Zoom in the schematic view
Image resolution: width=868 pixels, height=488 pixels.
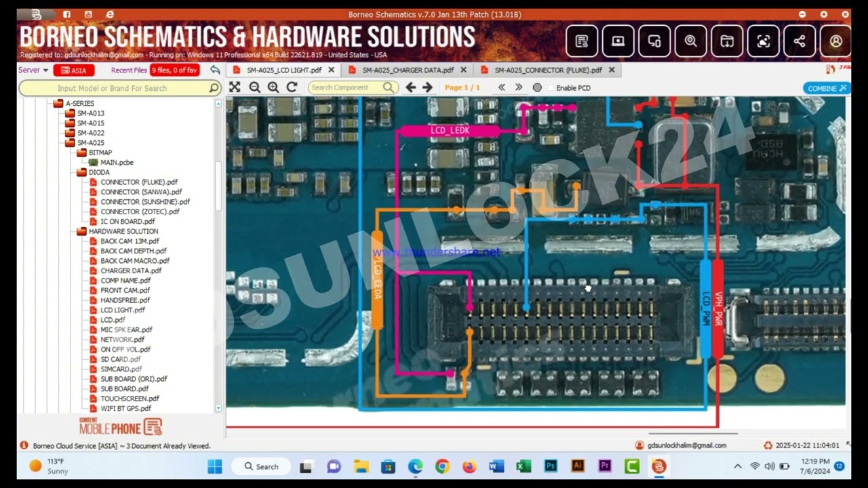tap(273, 87)
